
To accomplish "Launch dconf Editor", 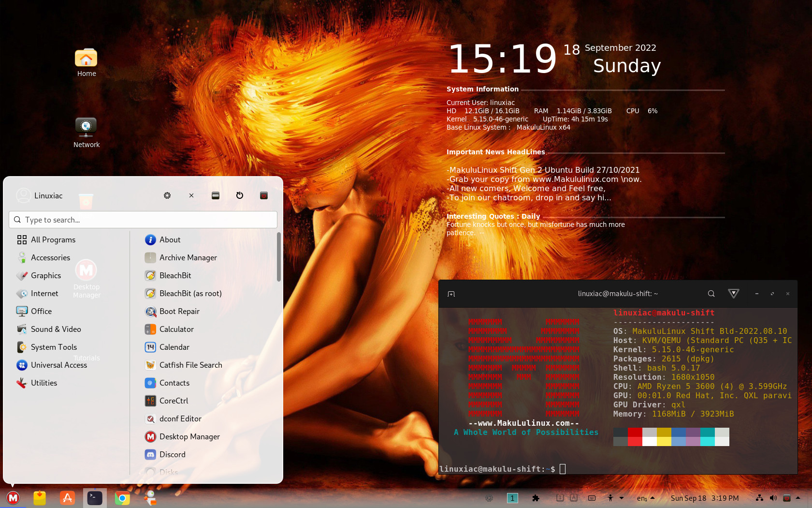I will tap(208, 418).
